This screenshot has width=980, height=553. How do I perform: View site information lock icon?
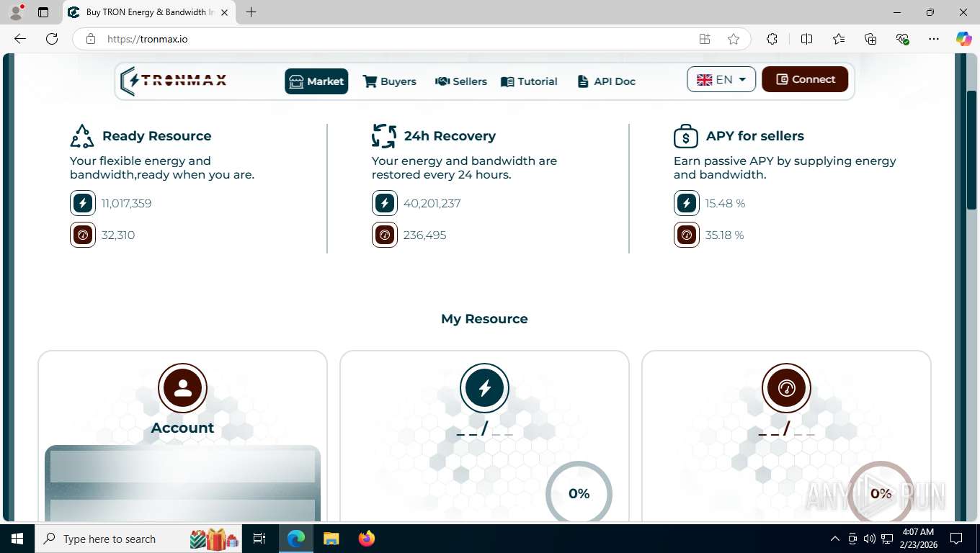[90, 39]
